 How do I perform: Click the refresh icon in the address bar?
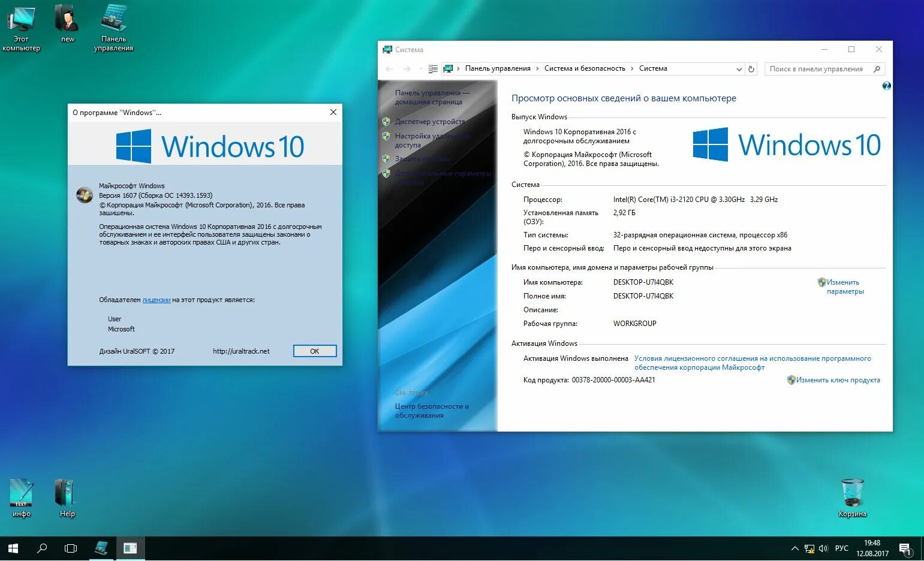(x=751, y=68)
